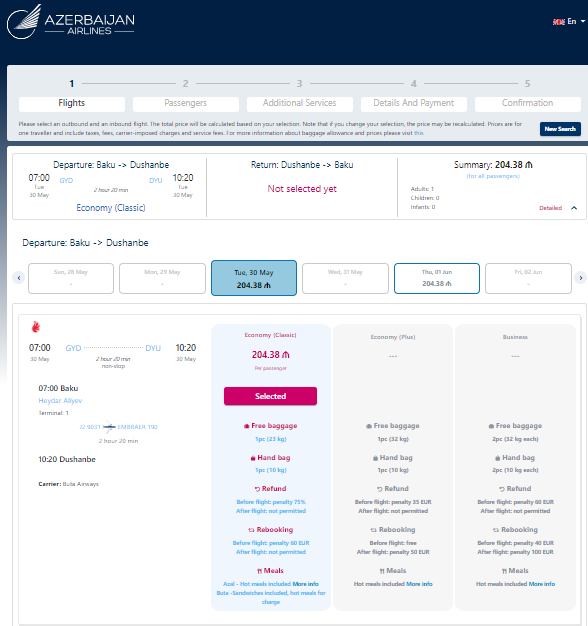Select the Additional Services step tab
This screenshot has width=588, height=626.
[299, 103]
